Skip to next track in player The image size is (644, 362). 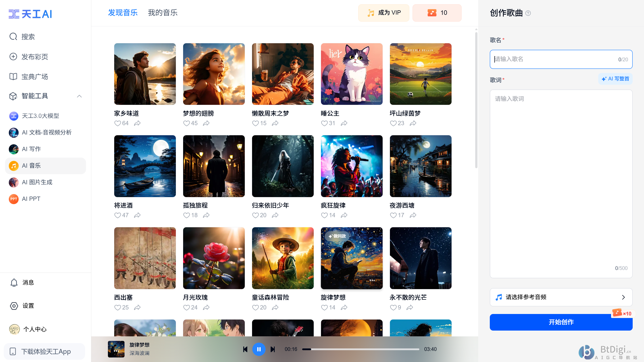[273, 349]
